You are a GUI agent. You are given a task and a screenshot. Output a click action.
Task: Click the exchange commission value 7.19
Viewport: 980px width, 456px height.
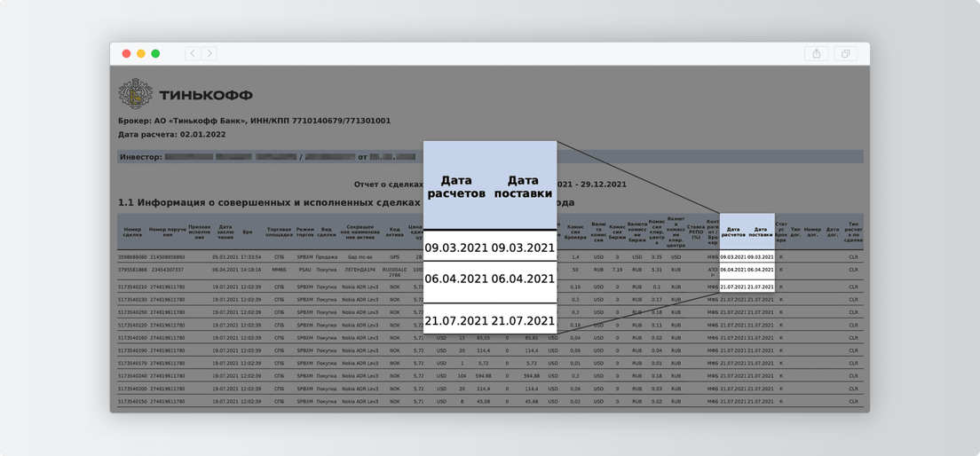click(x=617, y=270)
